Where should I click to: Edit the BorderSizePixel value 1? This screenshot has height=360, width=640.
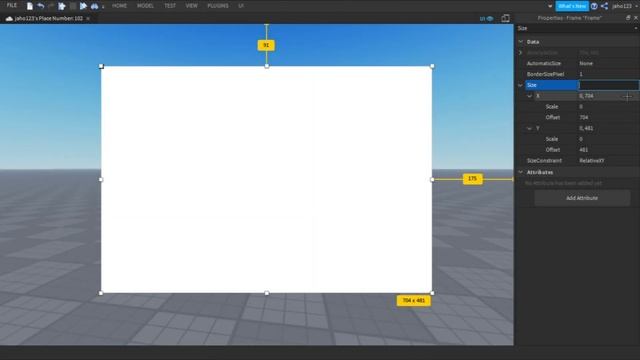tap(608, 74)
